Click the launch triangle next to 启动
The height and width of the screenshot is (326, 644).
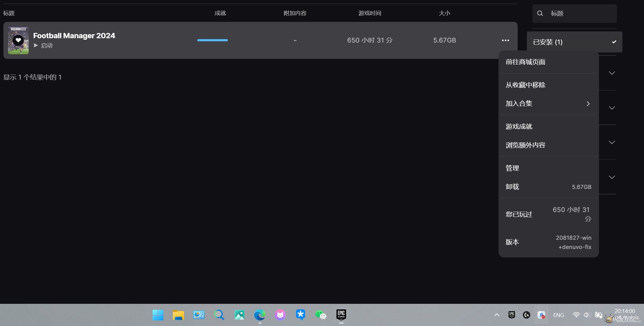click(x=36, y=45)
